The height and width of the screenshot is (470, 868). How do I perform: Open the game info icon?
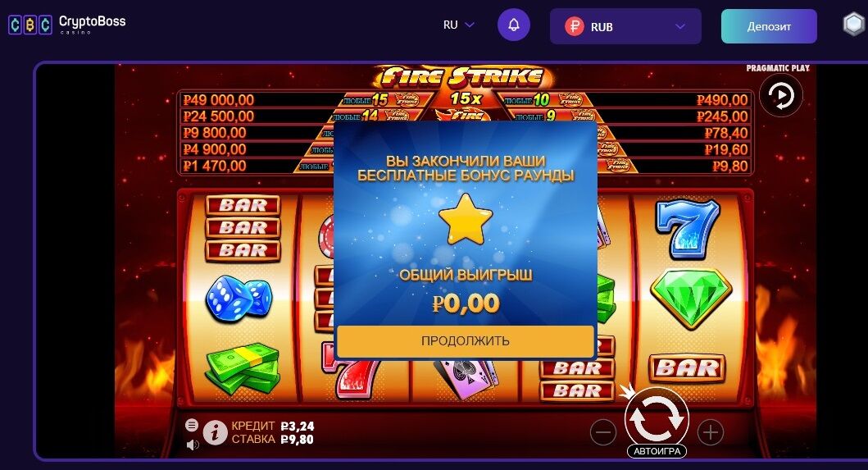point(215,432)
